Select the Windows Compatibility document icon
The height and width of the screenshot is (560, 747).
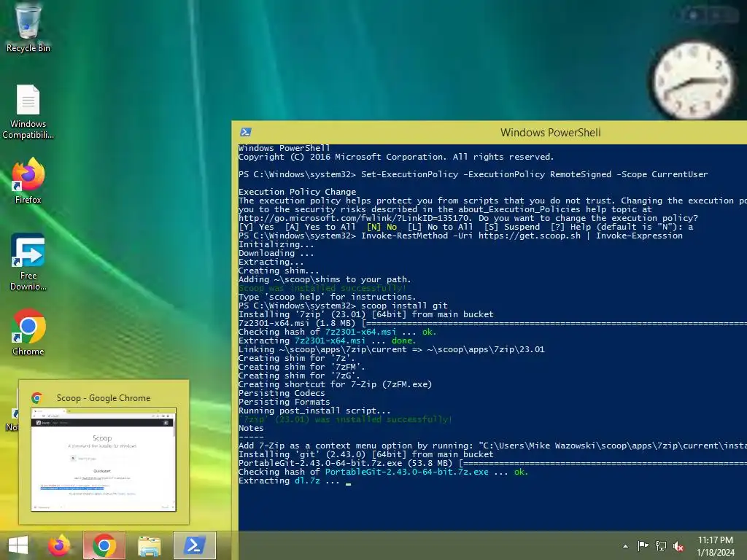click(x=28, y=112)
